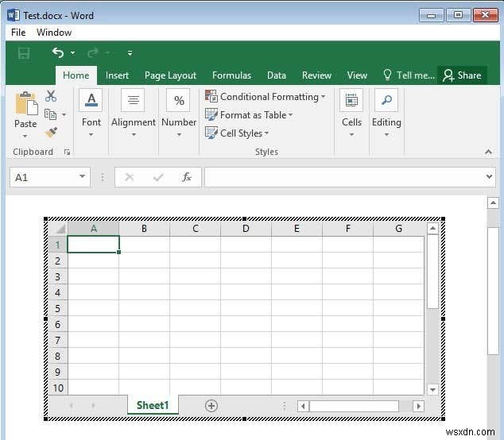504x440 pixels.
Task: Click the Format Painter brush icon
Action: click(51, 133)
